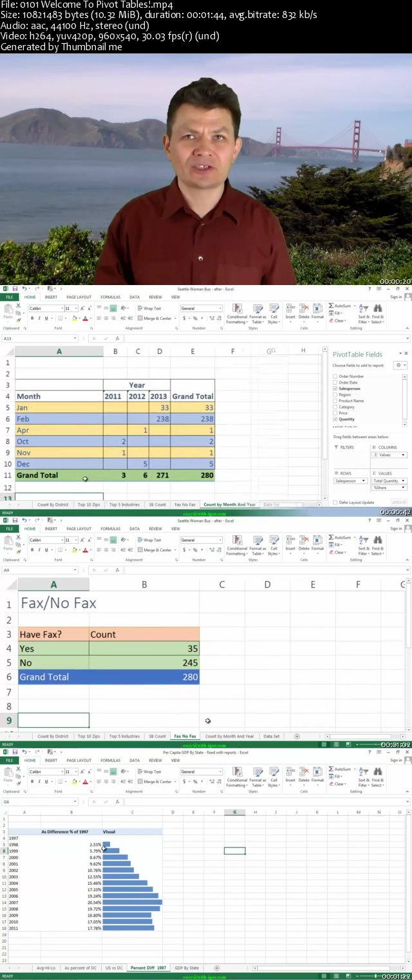This screenshot has width=412, height=980.
Task: Switch to the GDP By State sheet tab
Action: [x=187, y=968]
